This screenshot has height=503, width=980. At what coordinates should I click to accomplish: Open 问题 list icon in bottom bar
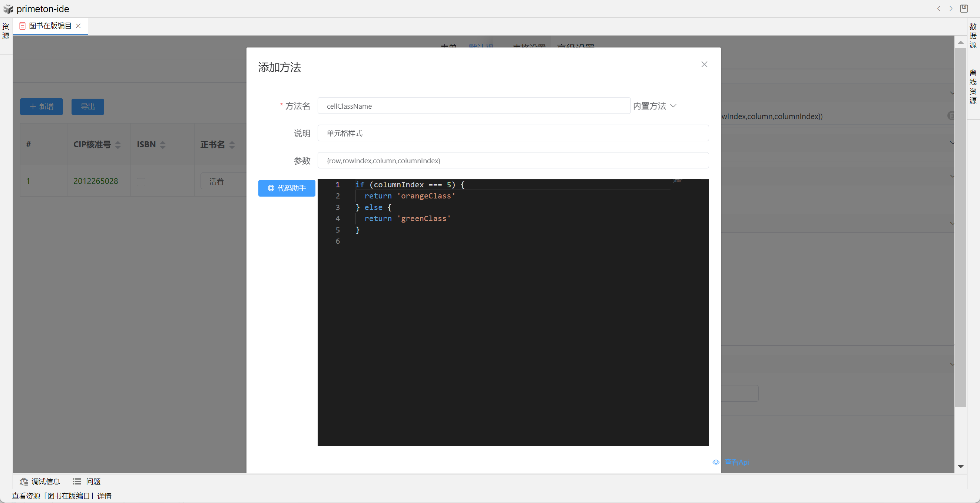(77, 482)
